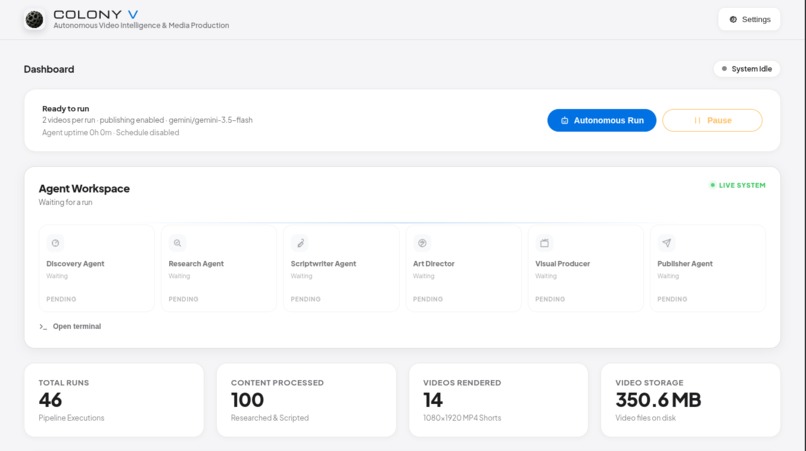Select the Publisher Agent card title

685,263
